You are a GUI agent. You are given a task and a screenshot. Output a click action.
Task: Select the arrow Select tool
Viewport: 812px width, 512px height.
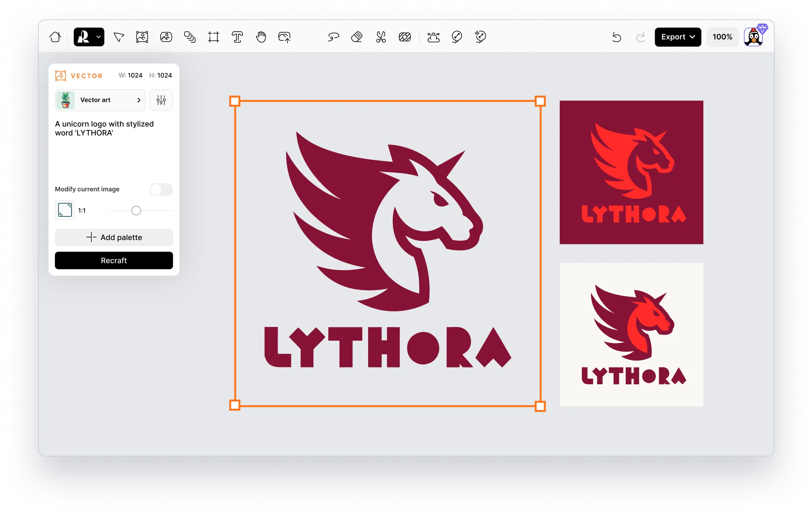[119, 37]
